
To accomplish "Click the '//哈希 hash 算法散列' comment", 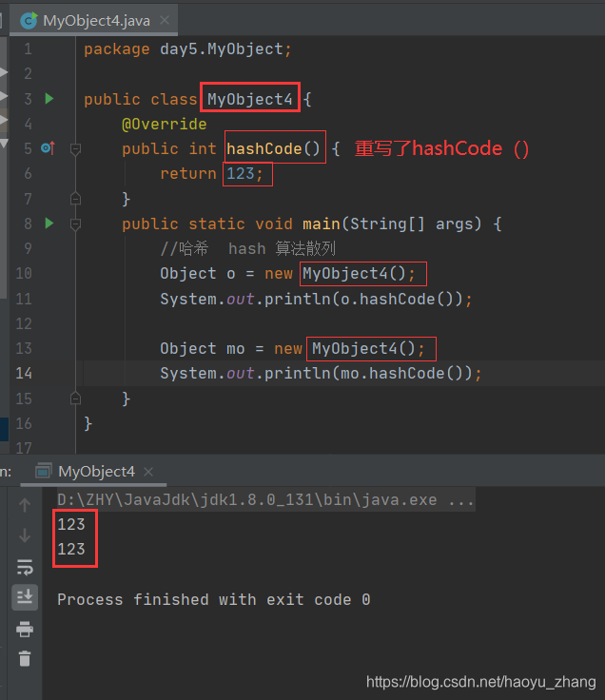I will [x=248, y=248].
